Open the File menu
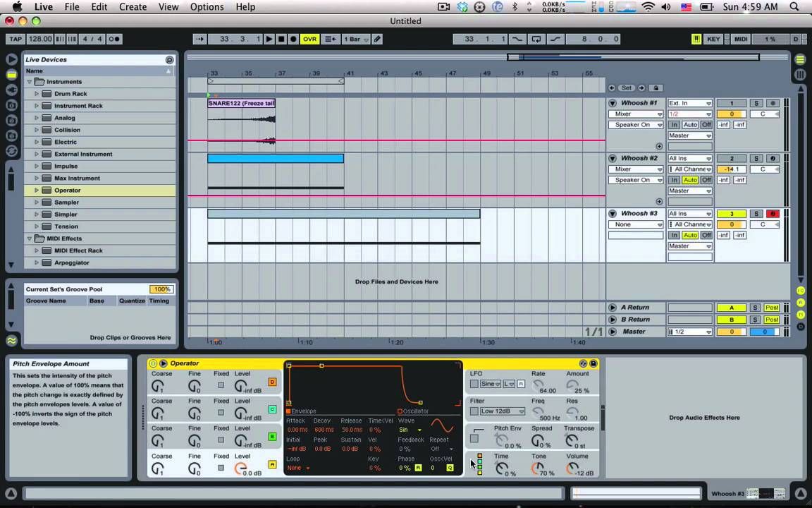This screenshot has height=508, width=812. (71, 7)
